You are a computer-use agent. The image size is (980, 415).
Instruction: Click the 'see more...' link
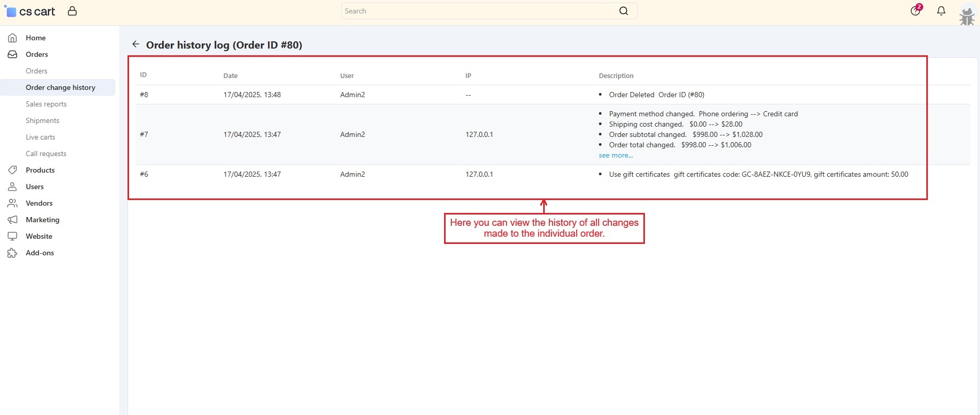pos(615,156)
